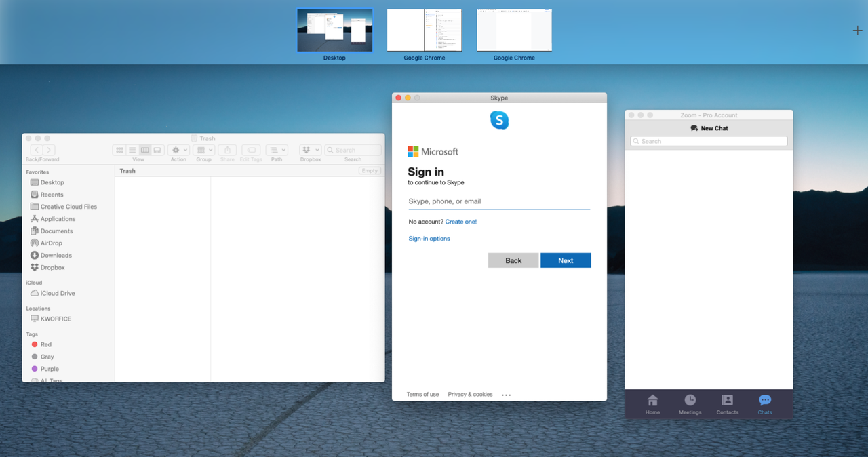The width and height of the screenshot is (868, 457).
Task: Switch Finder to column view
Action: [144, 150]
